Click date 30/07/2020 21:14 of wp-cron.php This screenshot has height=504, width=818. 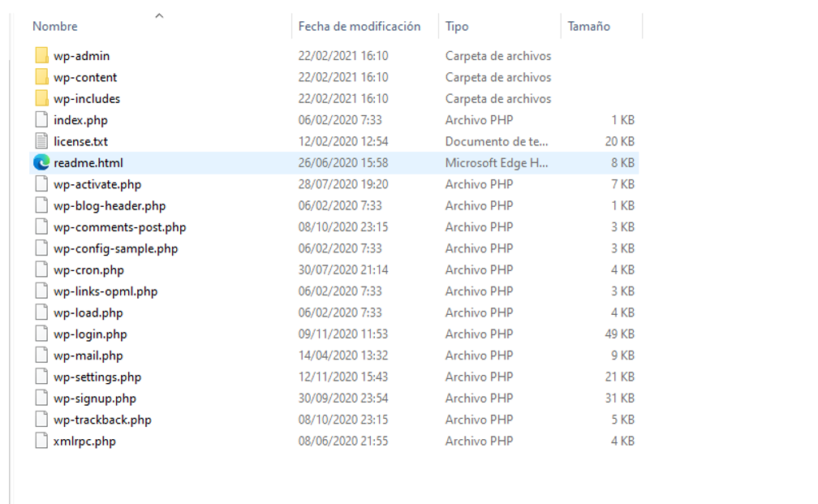[x=343, y=269]
